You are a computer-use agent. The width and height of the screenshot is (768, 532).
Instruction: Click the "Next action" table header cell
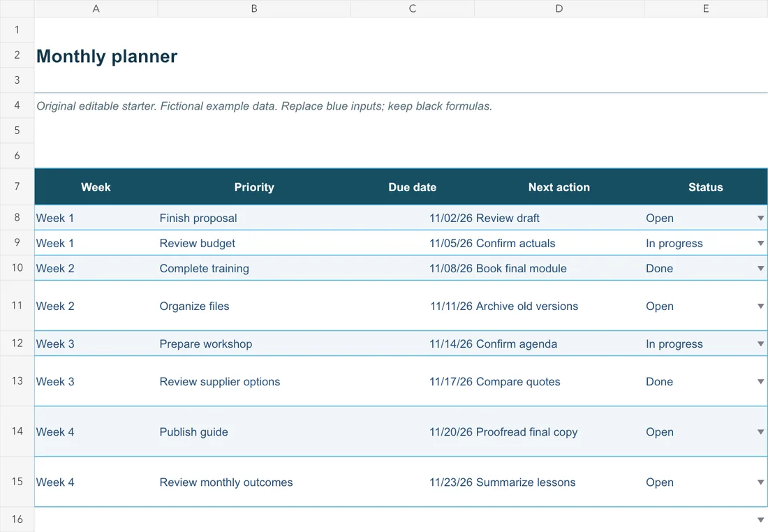(559, 187)
